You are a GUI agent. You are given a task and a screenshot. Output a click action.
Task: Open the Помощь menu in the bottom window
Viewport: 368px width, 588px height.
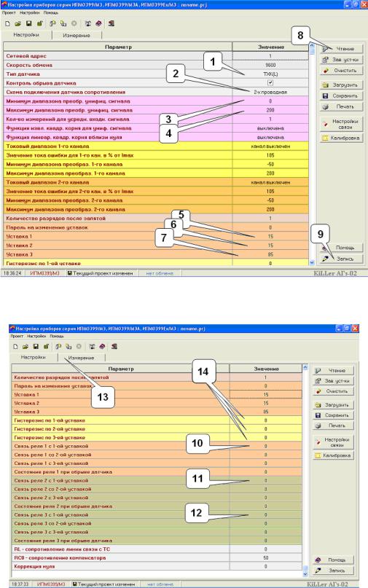[x=56, y=337]
